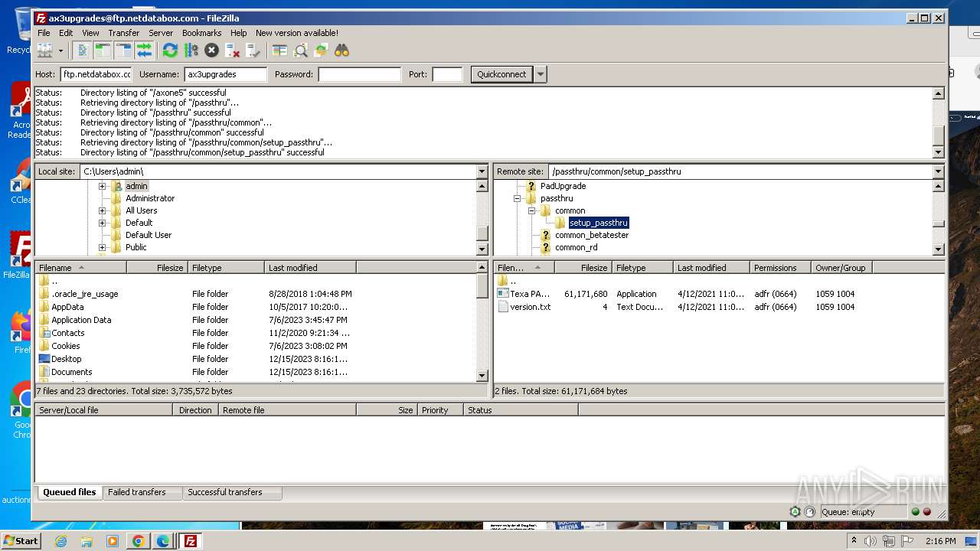The width and height of the screenshot is (980, 551).
Task: Click the volume icon in system tray
Action: (x=870, y=541)
